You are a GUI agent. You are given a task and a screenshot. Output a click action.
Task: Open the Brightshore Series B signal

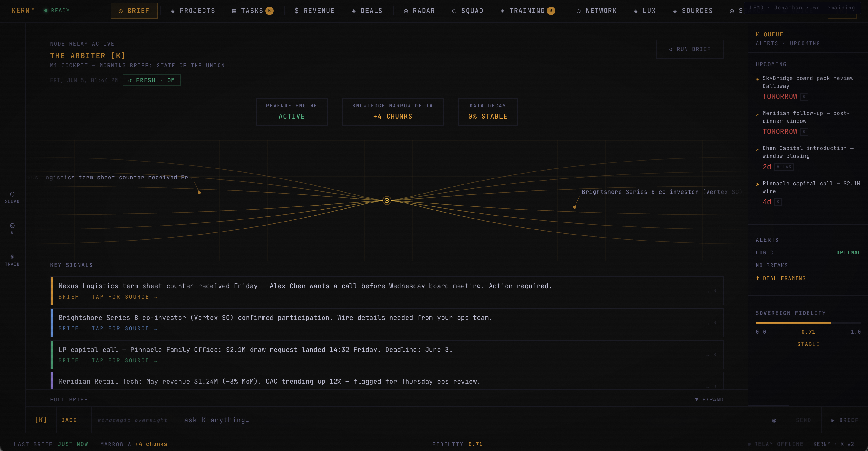coord(387,323)
